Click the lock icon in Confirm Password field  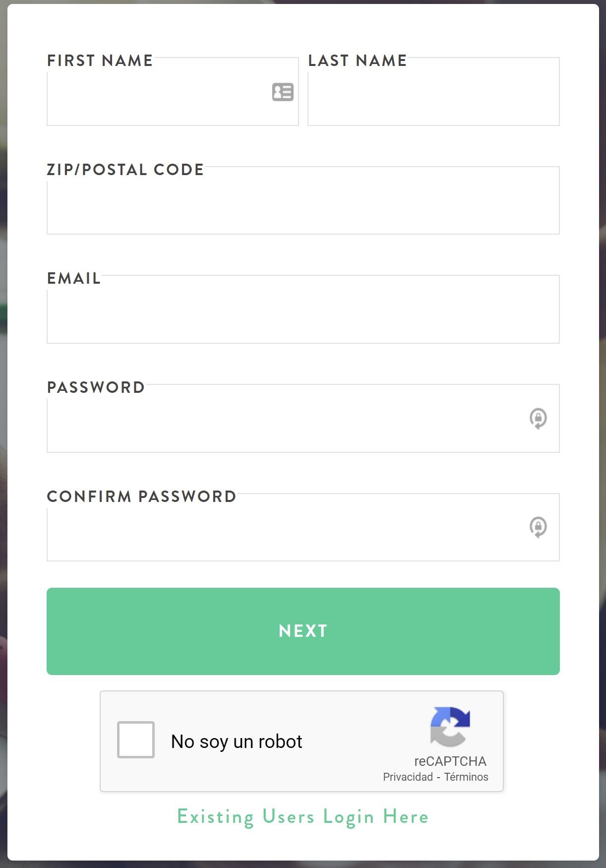coord(538,527)
